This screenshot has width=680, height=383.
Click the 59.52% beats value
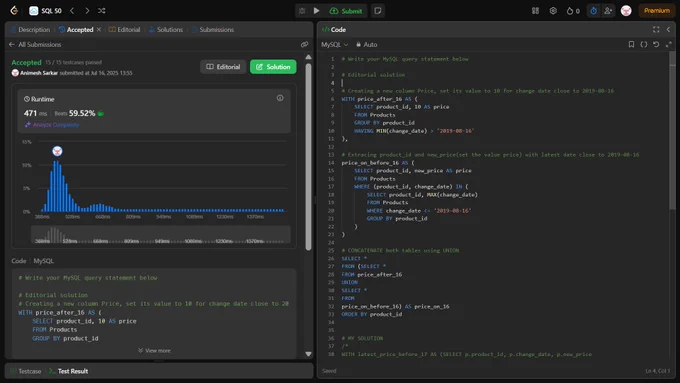[x=82, y=113]
